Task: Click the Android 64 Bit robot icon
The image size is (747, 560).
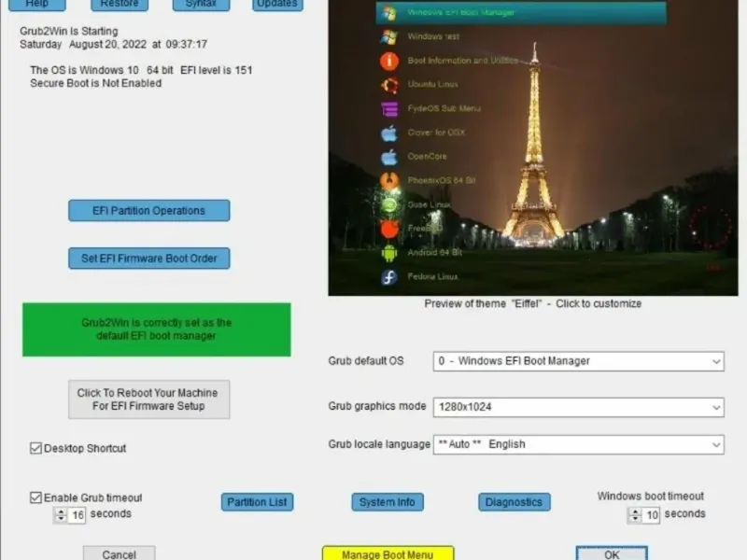Action: point(389,253)
